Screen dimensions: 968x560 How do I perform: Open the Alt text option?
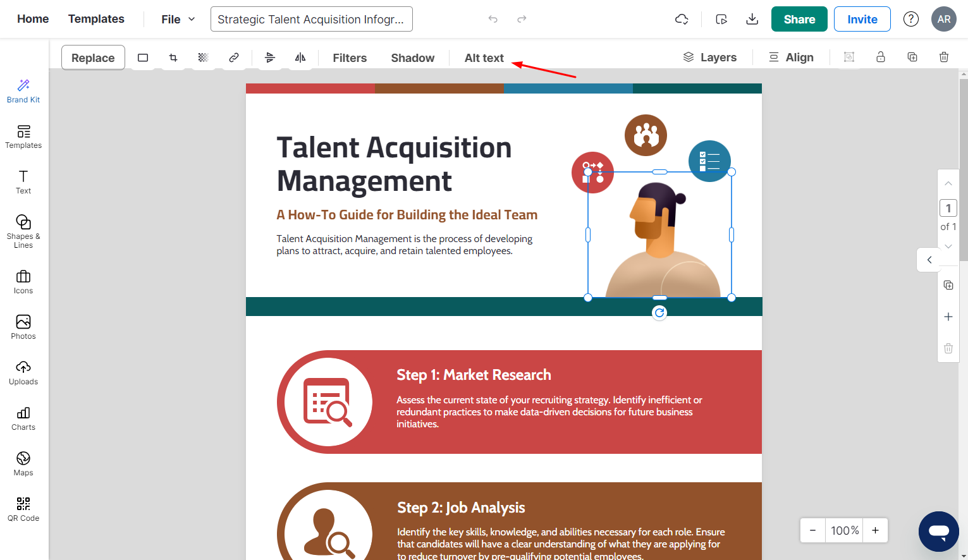coord(484,58)
